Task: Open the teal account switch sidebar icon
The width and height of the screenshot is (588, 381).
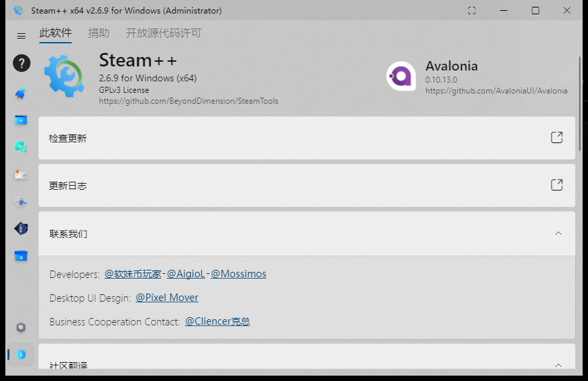Action: click(x=21, y=147)
